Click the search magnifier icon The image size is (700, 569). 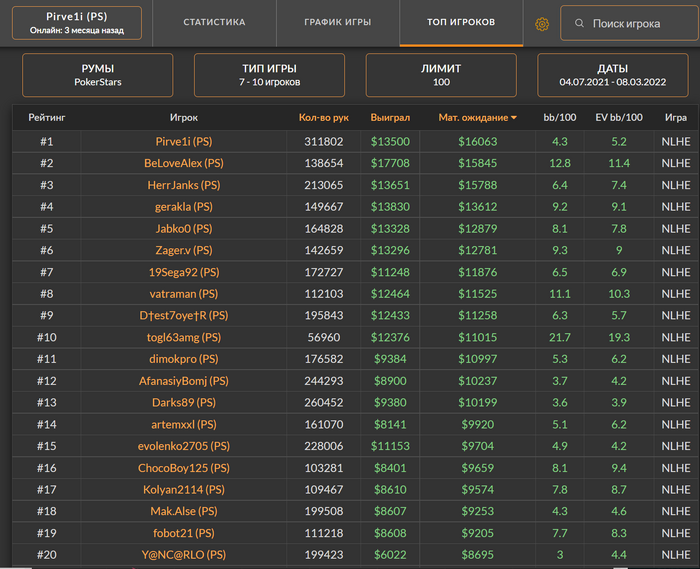[579, 23]
